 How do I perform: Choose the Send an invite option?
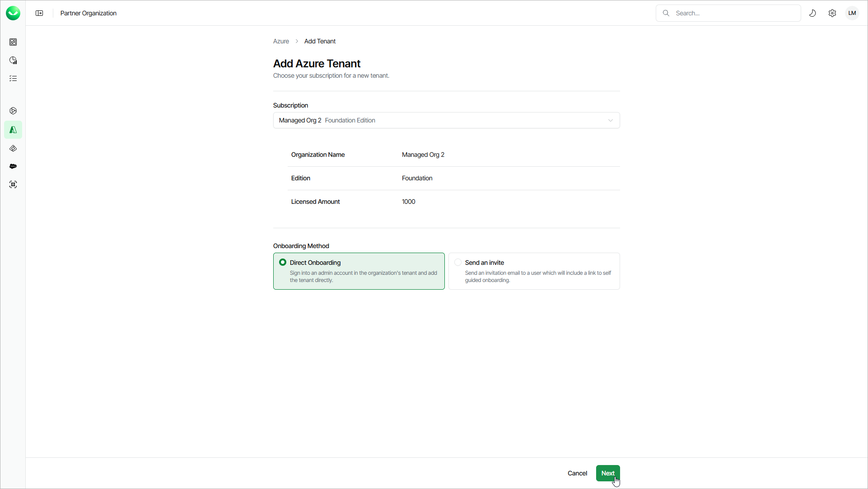533,271
